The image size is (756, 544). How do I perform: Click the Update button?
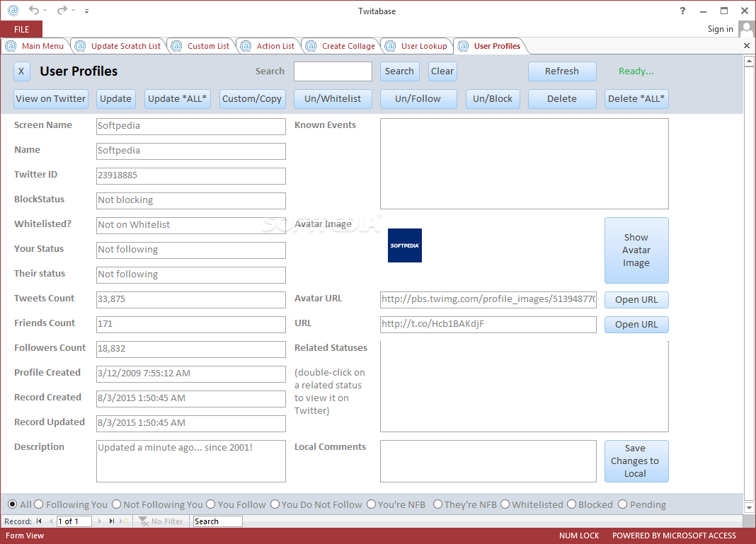pyautogui.click(x=115, y=99)
